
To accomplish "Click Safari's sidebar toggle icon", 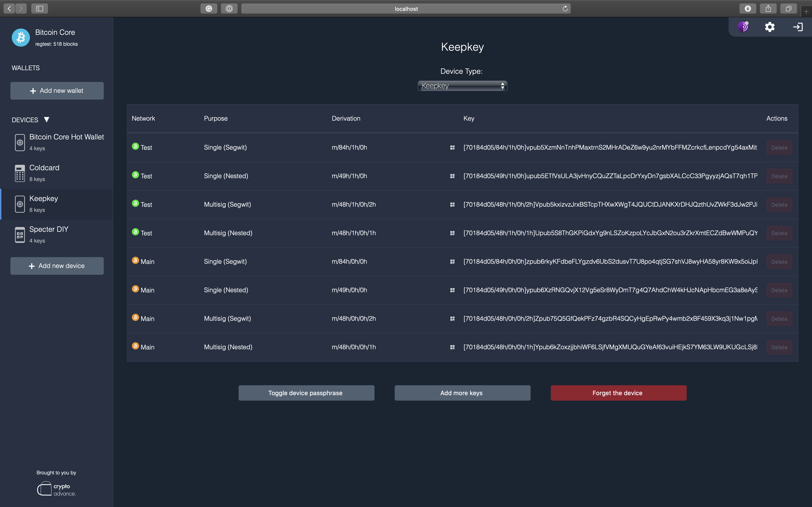I will (x=40, y=9).
